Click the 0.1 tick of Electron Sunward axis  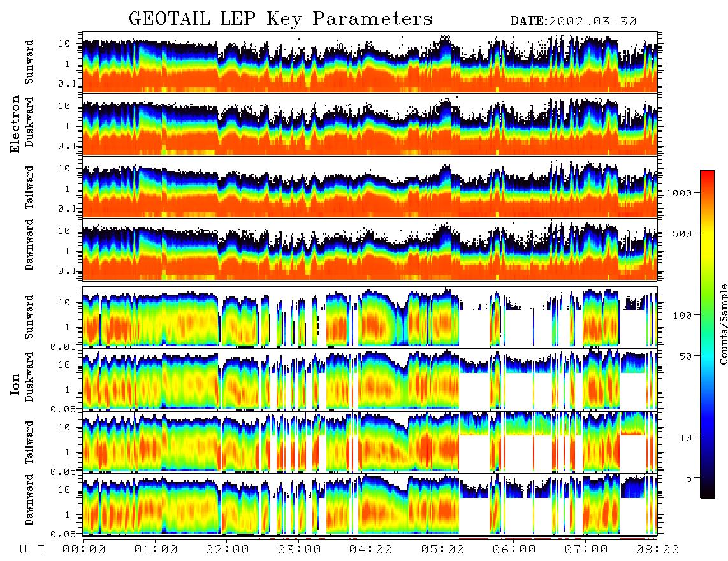pos(68,84)
